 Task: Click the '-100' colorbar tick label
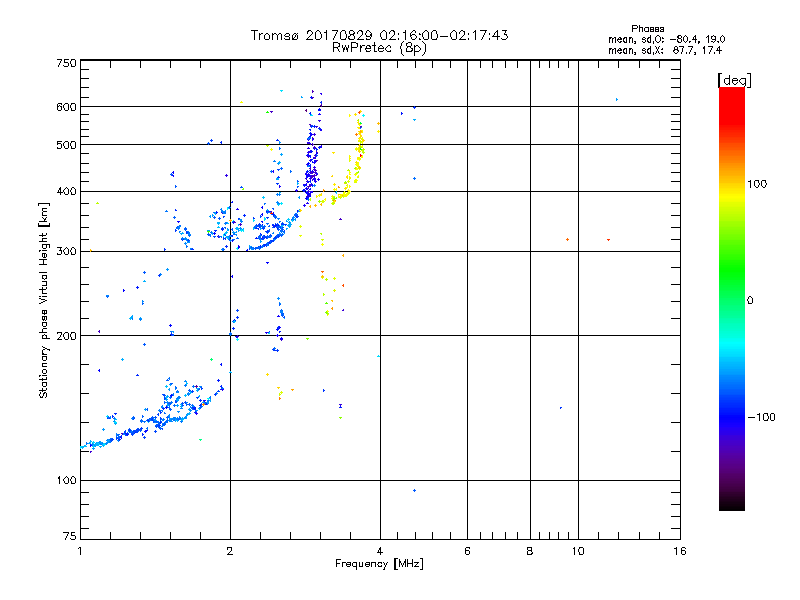click(x=762, y=417)
